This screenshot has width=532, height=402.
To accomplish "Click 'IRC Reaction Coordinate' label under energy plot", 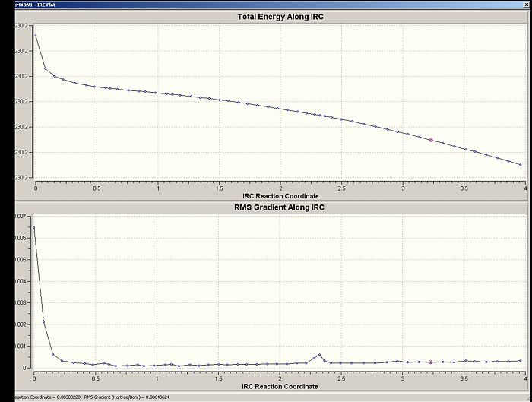I will pyautogui.click(x=280, y=196).
